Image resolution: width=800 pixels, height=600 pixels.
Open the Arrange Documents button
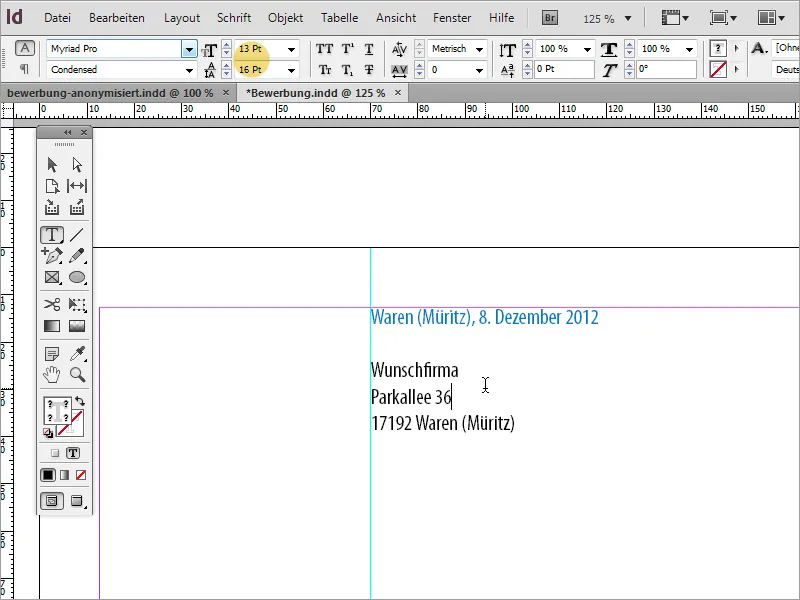click(x=771, y=18)
